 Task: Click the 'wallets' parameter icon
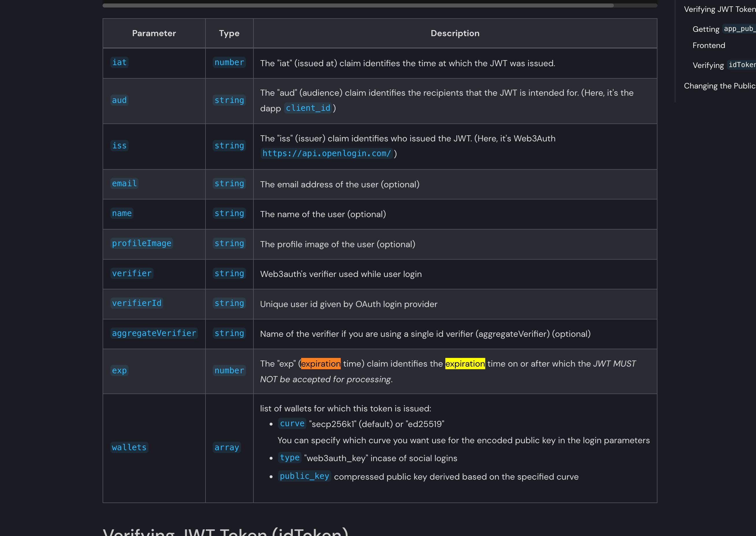click(x=129, y=447)
